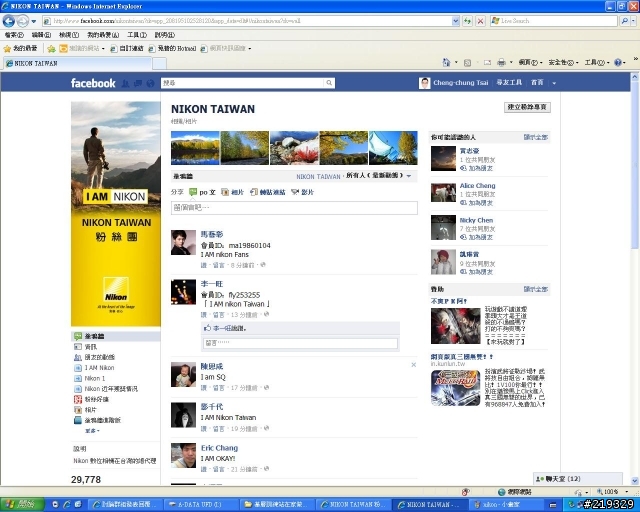640x512 pixels.
Task: Click the Facebook friend requests icon
Action: (x=125, y=83)
